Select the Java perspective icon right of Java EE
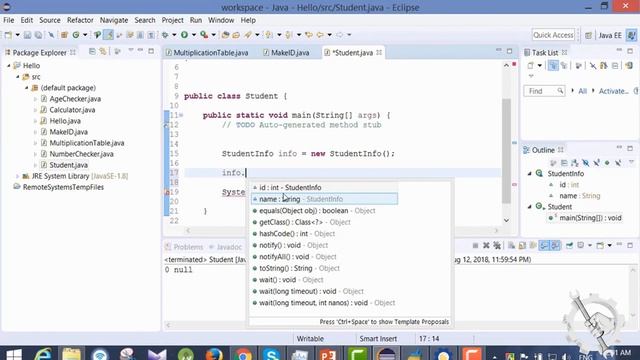The image size is (640, 360). tap(631, 36)
